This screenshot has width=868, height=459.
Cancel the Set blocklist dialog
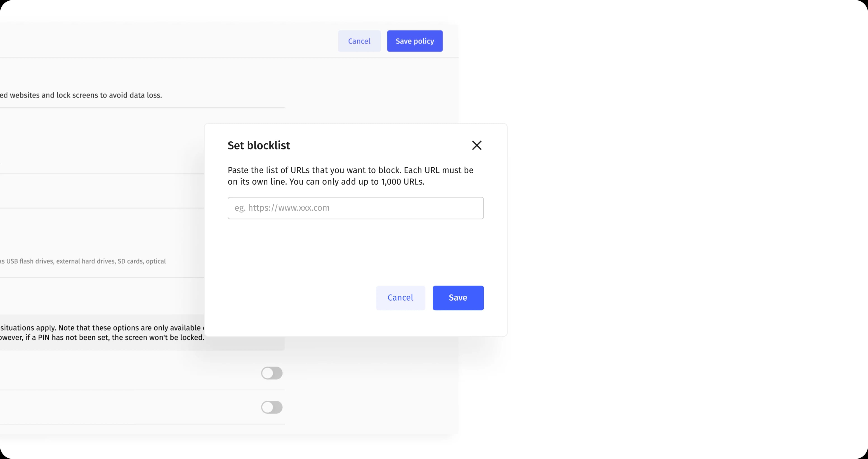tap(400, 298)
